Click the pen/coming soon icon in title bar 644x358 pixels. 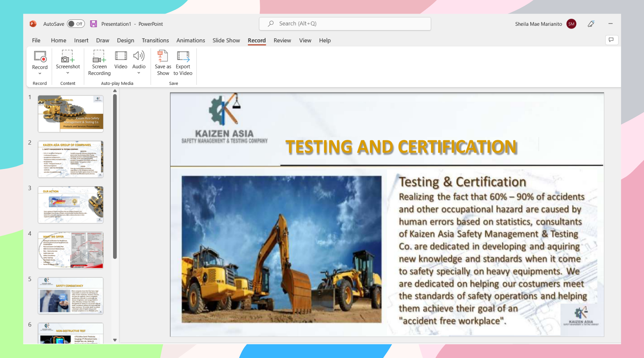point(591,24)
